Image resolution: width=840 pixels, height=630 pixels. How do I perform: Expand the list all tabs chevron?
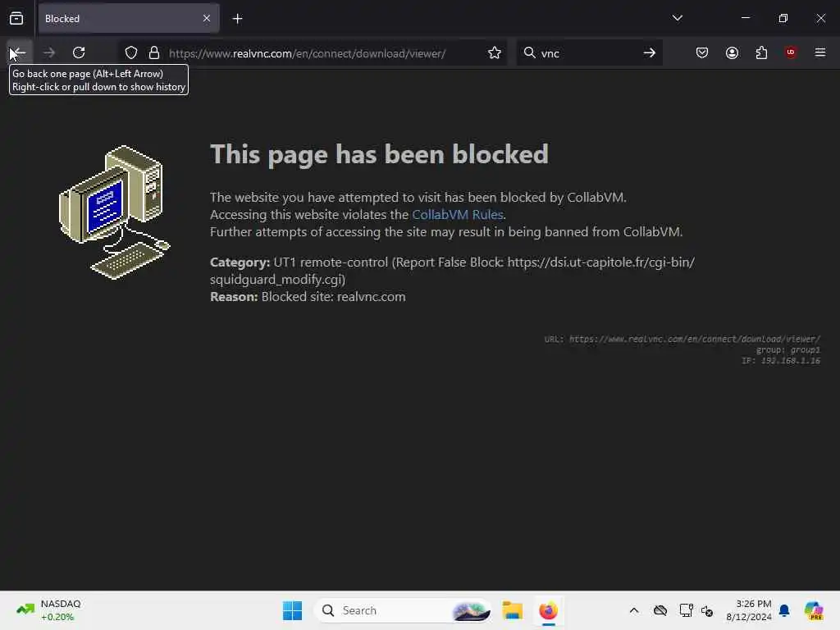click(x=677, y=18)
